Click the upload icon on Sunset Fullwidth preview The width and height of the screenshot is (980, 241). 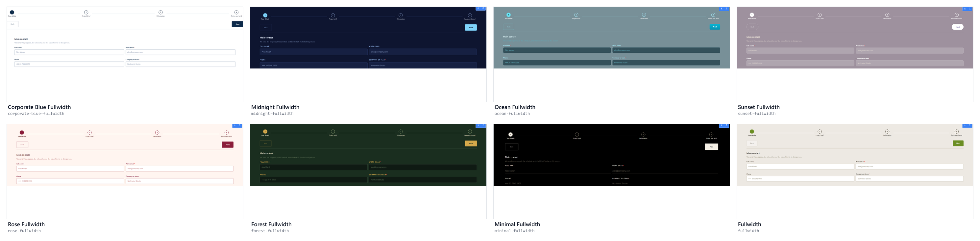coord(970,8)
